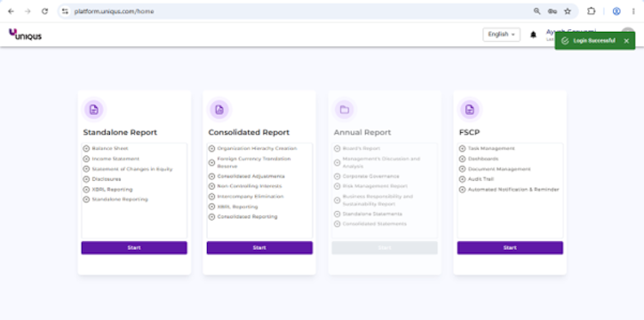Click the circle icon beside Audit Trail
Screen dimensions: 644x320
pos(462,179)
